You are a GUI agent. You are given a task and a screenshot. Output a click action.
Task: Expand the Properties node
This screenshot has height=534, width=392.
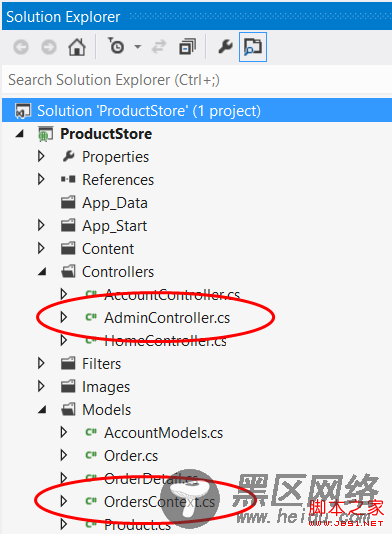pyautogui.click(x=41, y=157)
